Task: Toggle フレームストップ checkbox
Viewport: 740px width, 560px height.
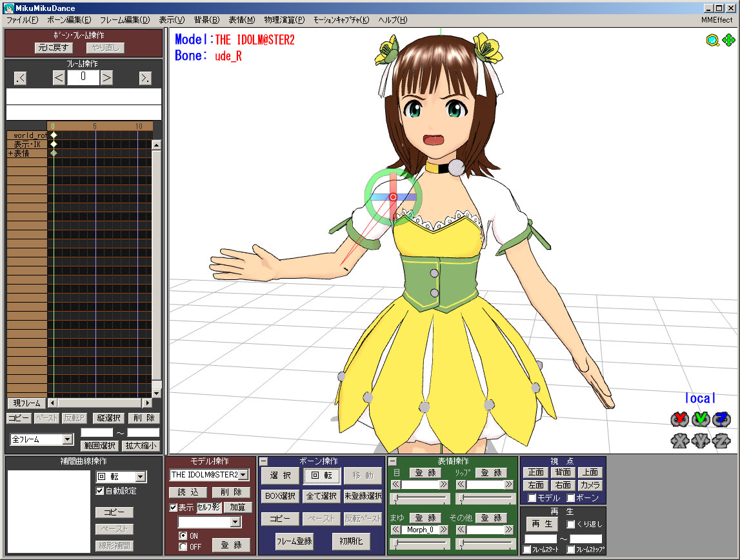Action: click(x=570, y=550)
